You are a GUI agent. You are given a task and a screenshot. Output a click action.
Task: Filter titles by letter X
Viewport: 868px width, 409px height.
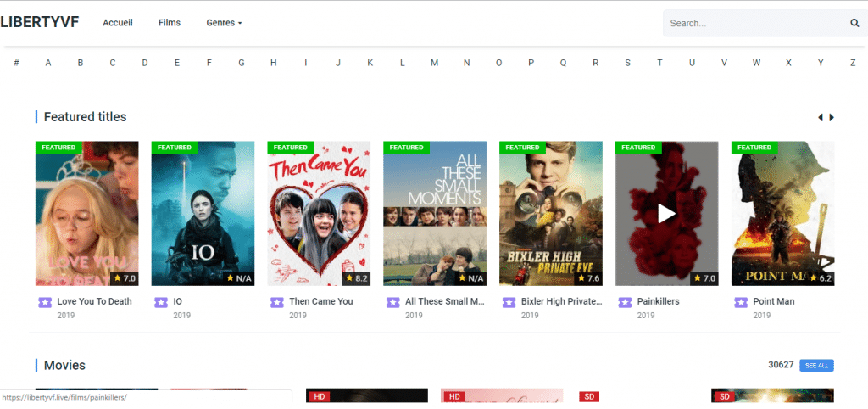point(788,63)
